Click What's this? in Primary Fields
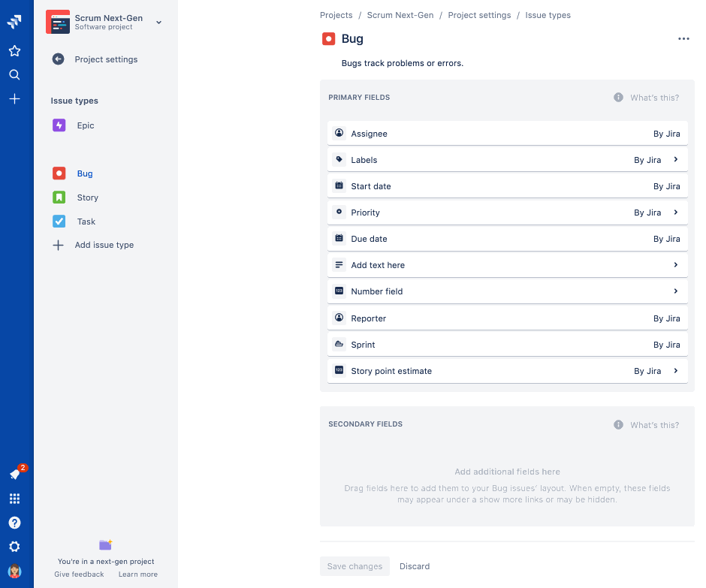This screenshot has height=588, width=706. click(655, 98)
